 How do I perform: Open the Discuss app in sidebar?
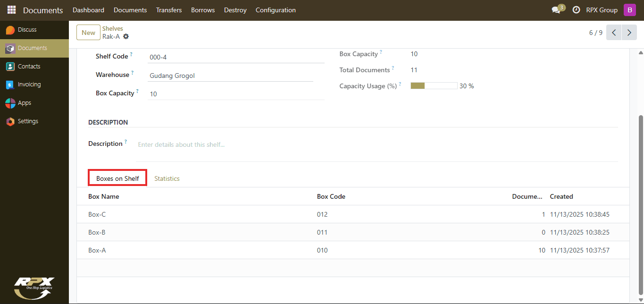34,30
